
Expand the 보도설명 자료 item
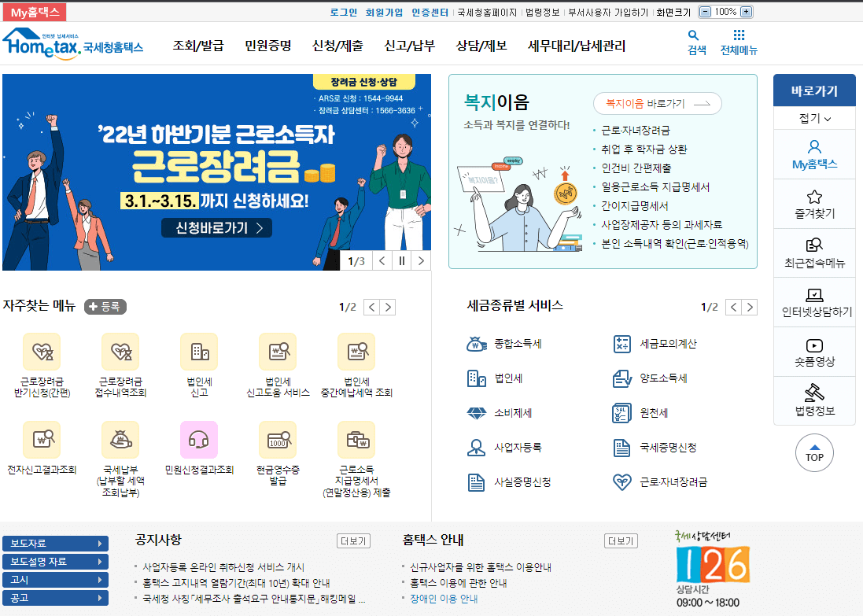point(56,562)
